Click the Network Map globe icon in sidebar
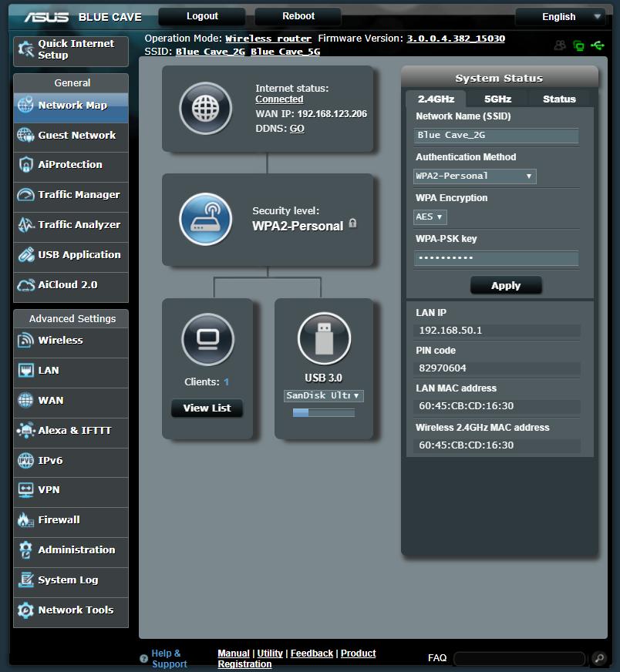The image size is (620, 672). tap(25, 105)
